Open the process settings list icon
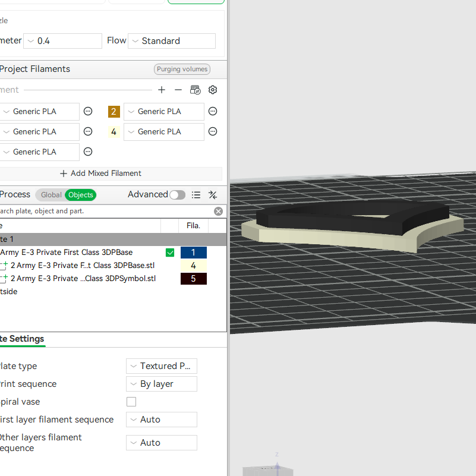The height and width of the screenshot is (476, 476). 196,195
